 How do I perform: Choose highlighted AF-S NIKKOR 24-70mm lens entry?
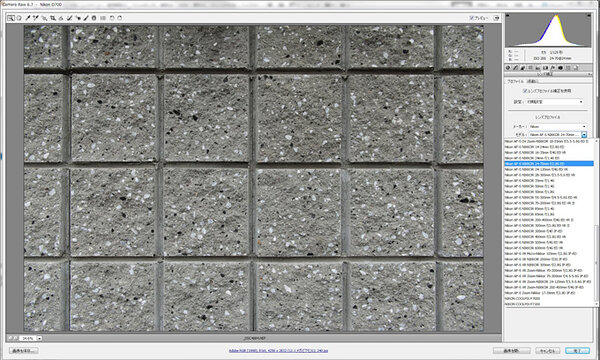(549, 164)
